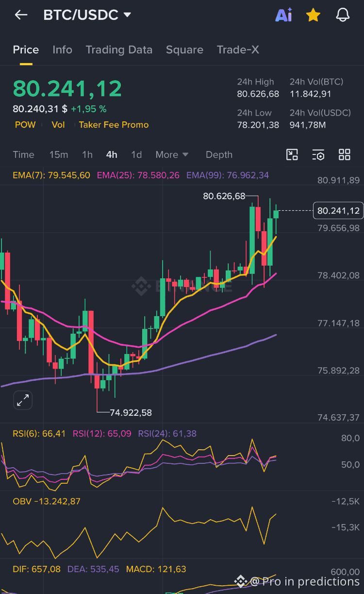
Task: Select the 1h chart interval
Action: click(x=87, y=155)
